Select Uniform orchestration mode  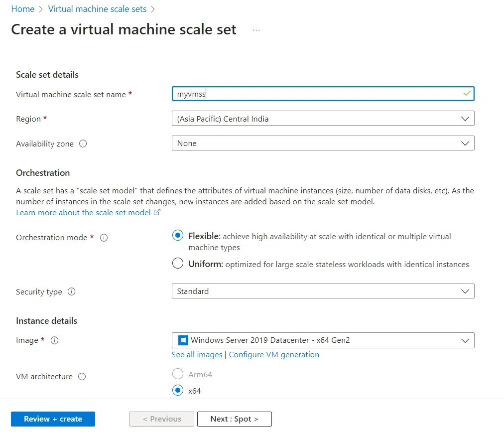point(178,264)
